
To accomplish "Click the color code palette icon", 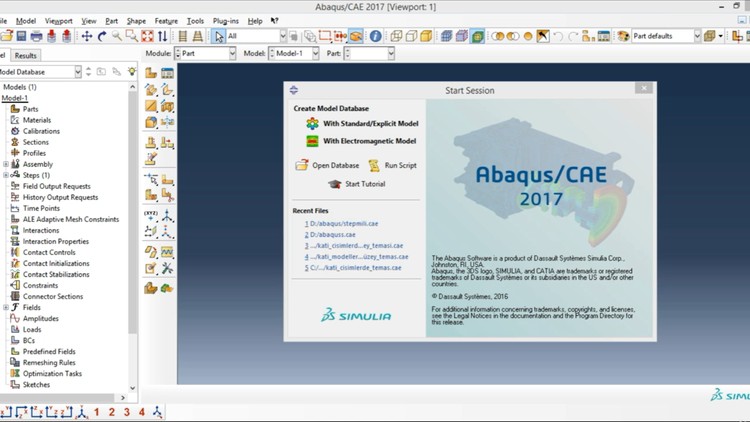I will click(623, 36).
